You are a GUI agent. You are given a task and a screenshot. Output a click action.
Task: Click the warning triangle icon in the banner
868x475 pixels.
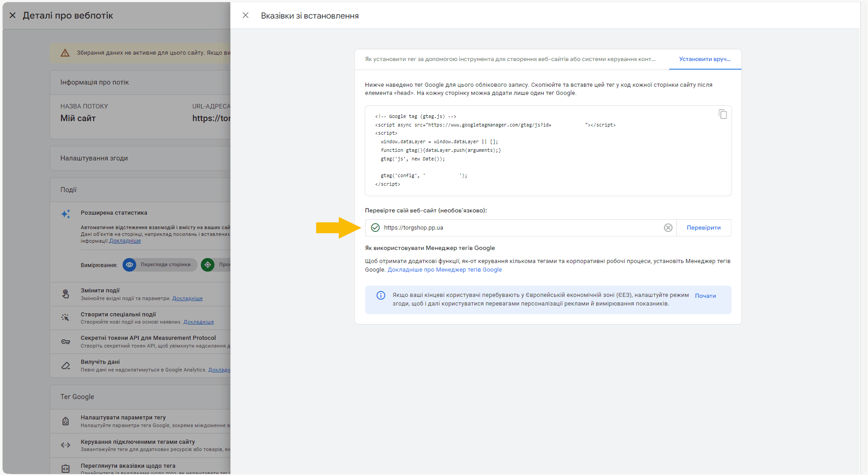(x=65, y=53)
